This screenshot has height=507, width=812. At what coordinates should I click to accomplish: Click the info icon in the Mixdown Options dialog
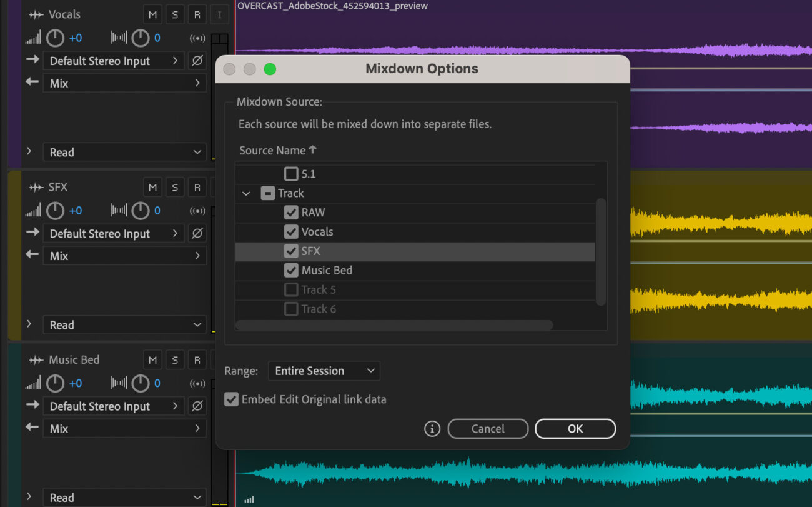(432, 429)
